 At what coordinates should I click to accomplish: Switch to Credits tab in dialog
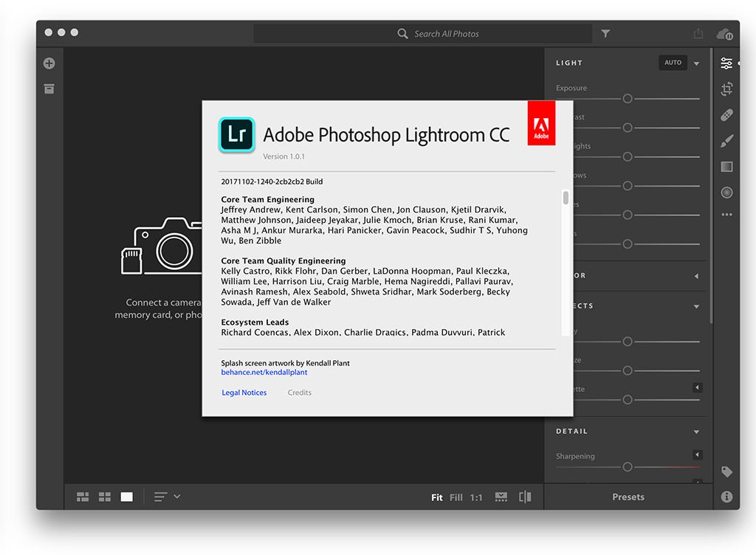[300, 393]
